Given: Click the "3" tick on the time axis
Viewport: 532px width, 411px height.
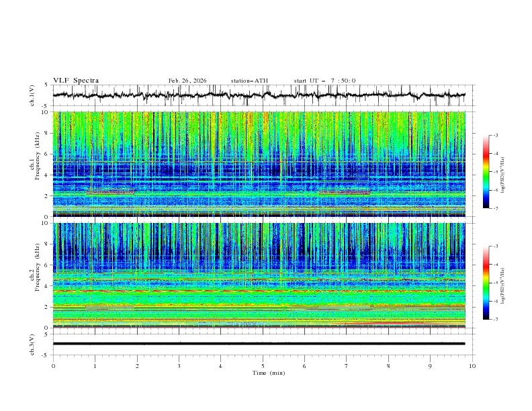Looking at the screenshot, I should [179, 366].
